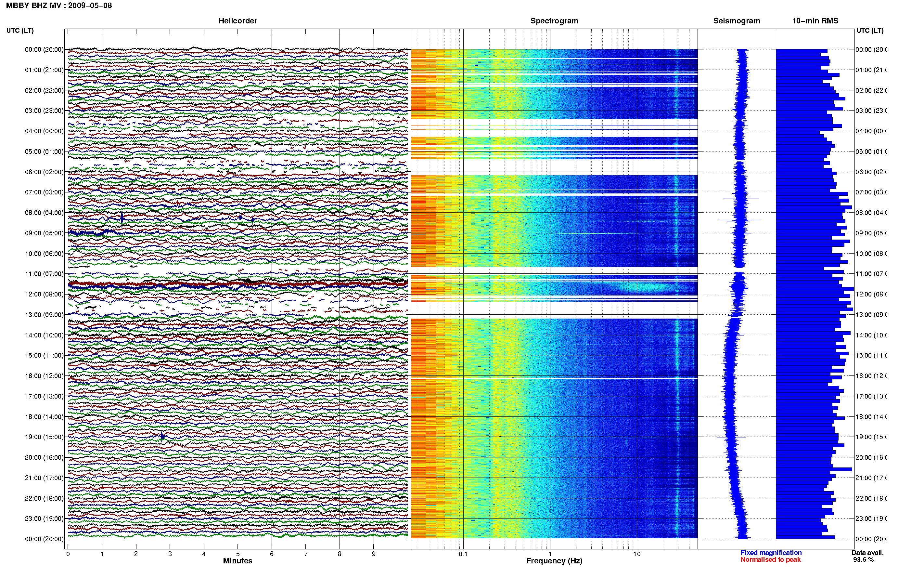
Task: Click the 0.1 Hz frequency tick label
Action: tap(463, 554)
